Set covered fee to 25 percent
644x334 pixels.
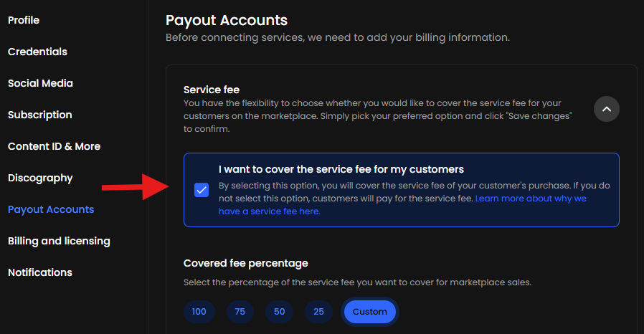click(318, 312)
